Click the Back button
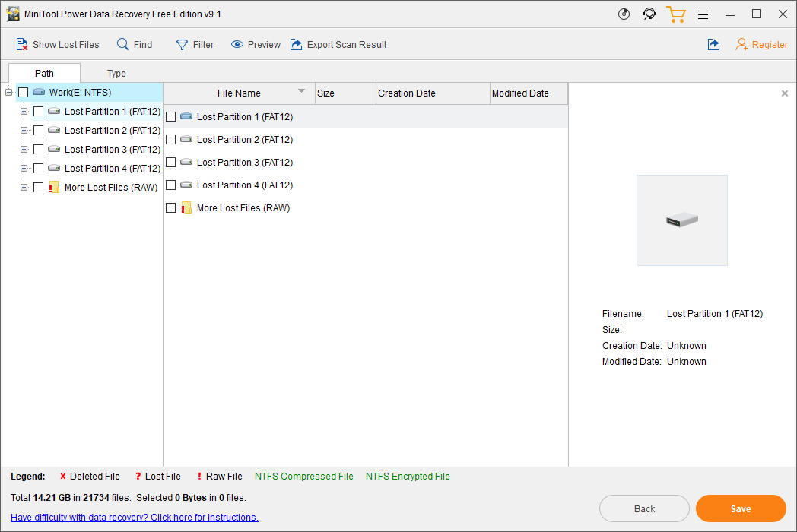The height and width of the screenshot is (532, 797). (644, 508)
